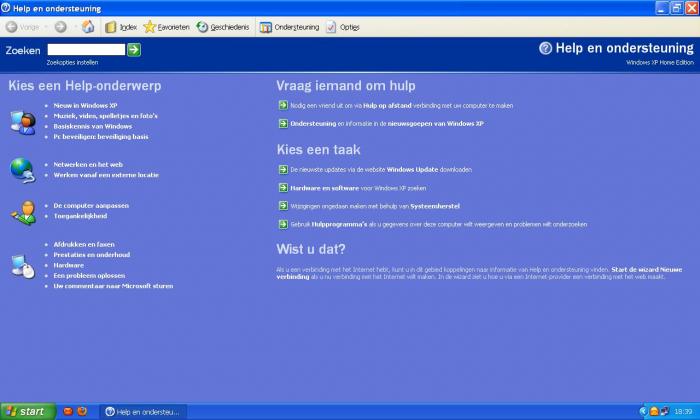
Task: Open the Home page icon
Action: (x=88, y=27)
